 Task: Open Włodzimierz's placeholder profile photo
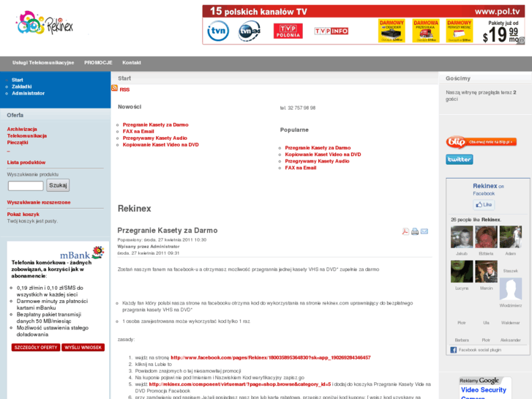coord(511,288)
